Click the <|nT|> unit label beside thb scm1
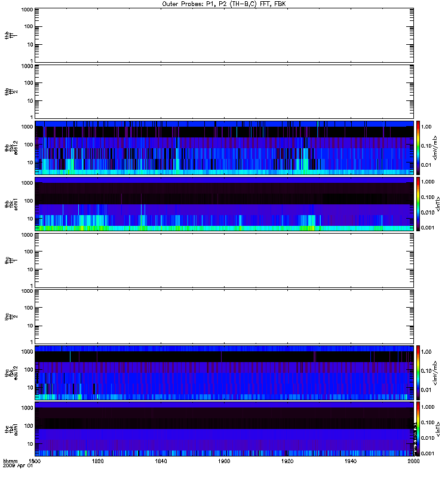 coord(438,204)
